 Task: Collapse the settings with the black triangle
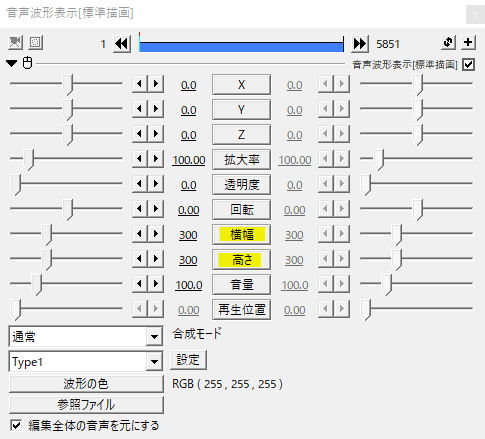(12, 63)
